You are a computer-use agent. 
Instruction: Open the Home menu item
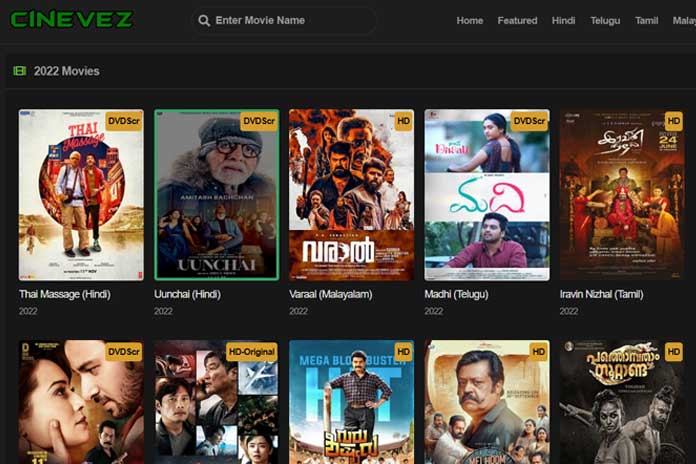(x=470, y=20)
